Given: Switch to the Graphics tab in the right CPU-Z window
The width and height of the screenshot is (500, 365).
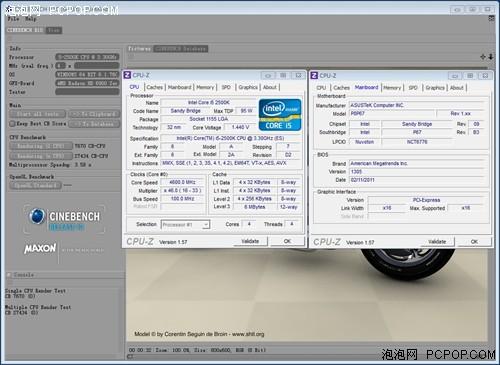Looking at the screenshot, I should click(435, 88).
